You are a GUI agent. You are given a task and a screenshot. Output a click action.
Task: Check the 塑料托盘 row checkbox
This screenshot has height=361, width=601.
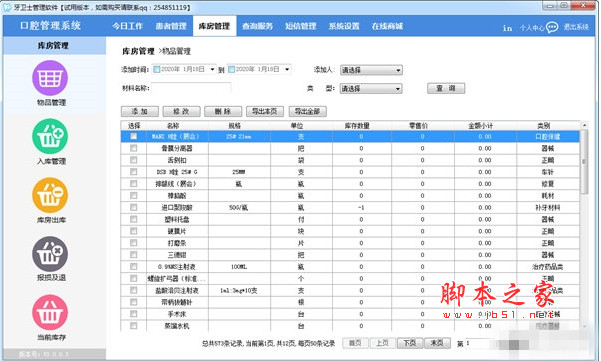pos(133,219)
